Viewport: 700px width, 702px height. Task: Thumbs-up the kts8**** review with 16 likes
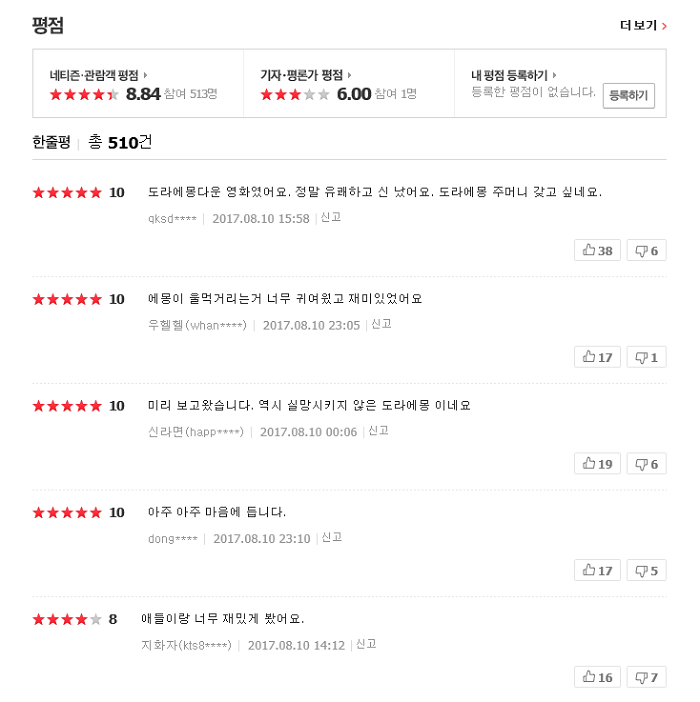597,676
